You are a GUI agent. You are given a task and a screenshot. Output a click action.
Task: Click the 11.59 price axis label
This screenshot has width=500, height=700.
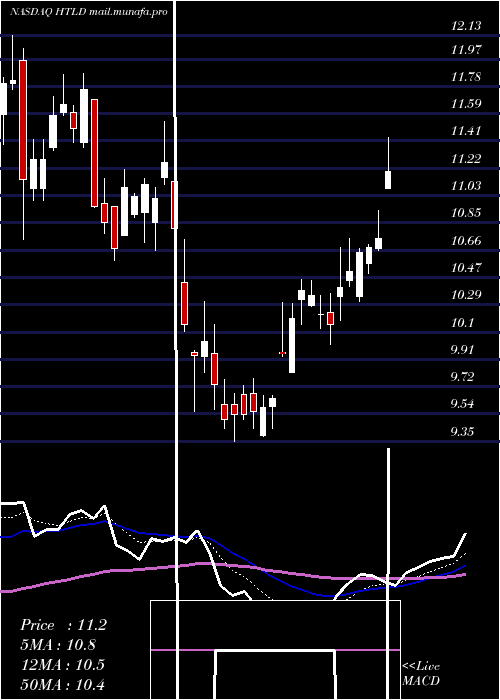click(x=466, y=104)
